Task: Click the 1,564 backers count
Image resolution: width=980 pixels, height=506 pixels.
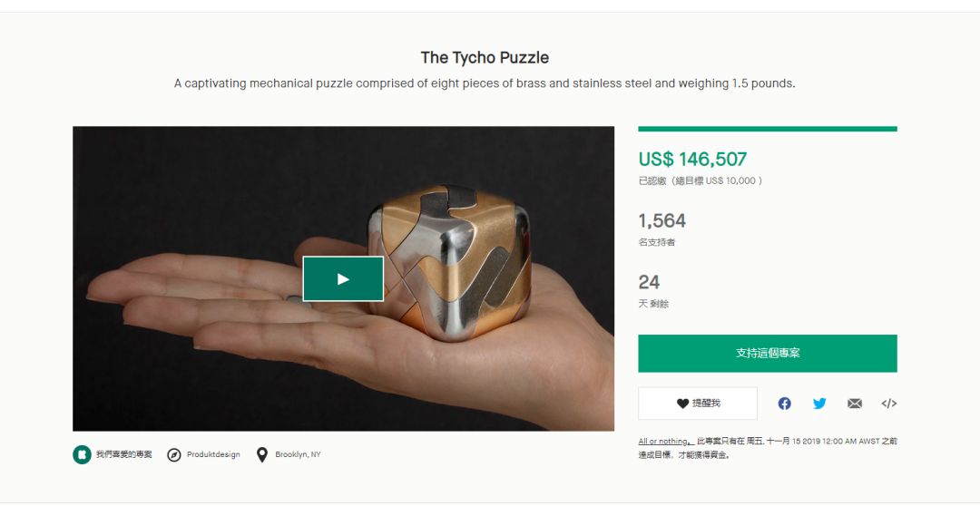Action: pos(661,220)
